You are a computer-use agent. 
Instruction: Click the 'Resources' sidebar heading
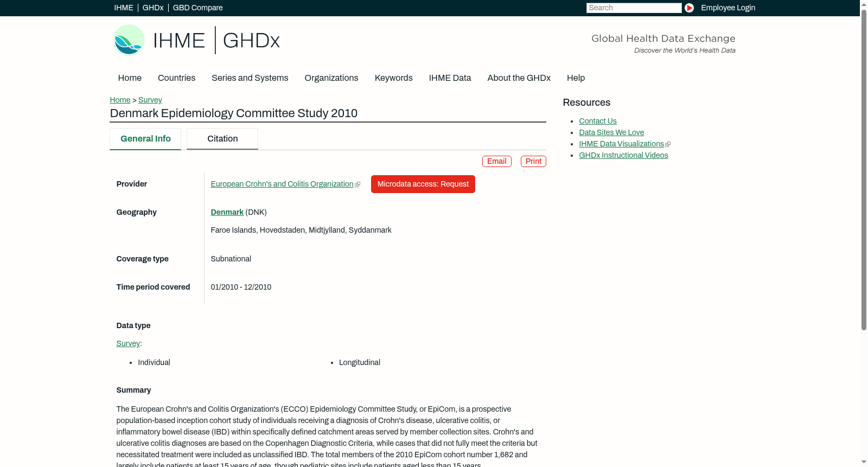point(586,103)
